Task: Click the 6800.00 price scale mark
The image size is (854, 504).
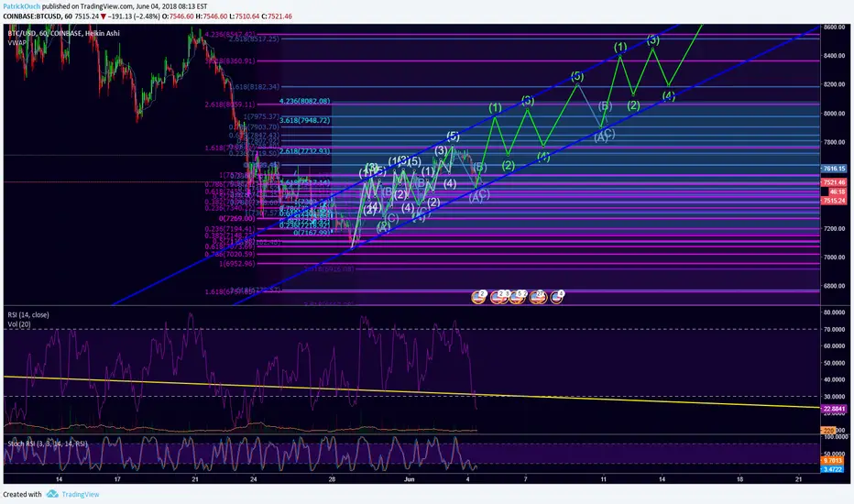Action: (835, 286)
